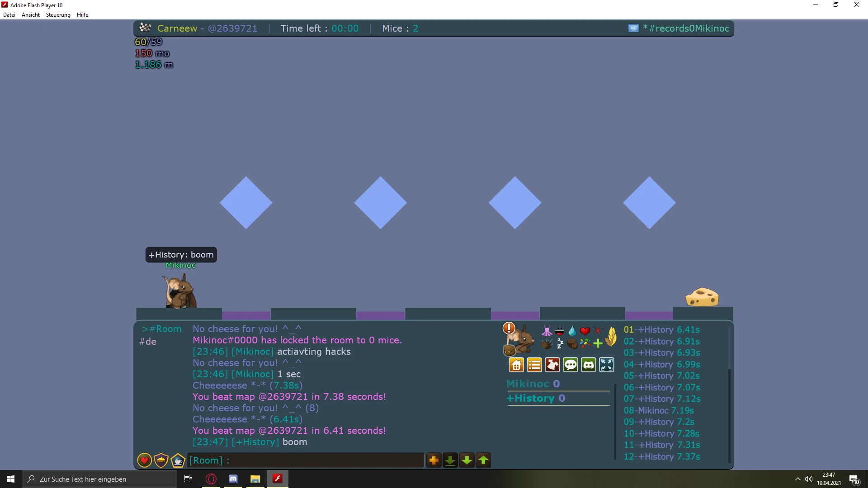The height and width of the screenshot is (488, 868).
Task: Open the Hilfe menu
Action: tap(83, 15)
